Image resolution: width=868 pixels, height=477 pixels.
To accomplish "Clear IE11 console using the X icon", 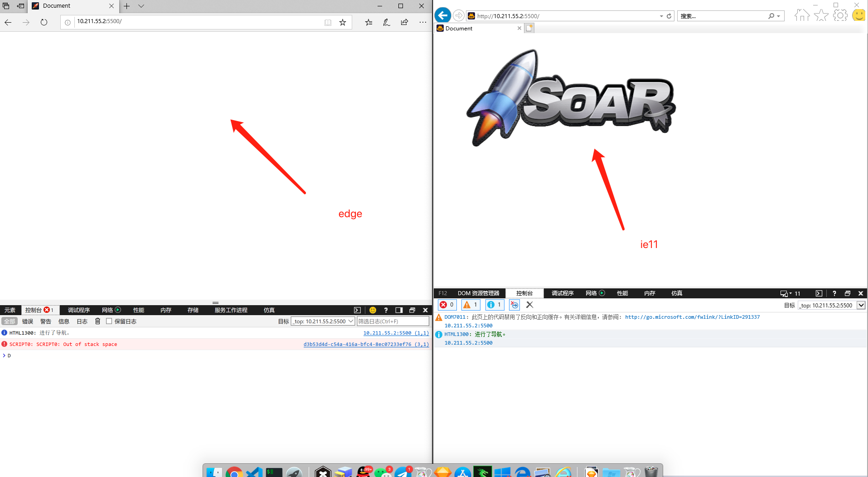I will click(x=529, y=305).
